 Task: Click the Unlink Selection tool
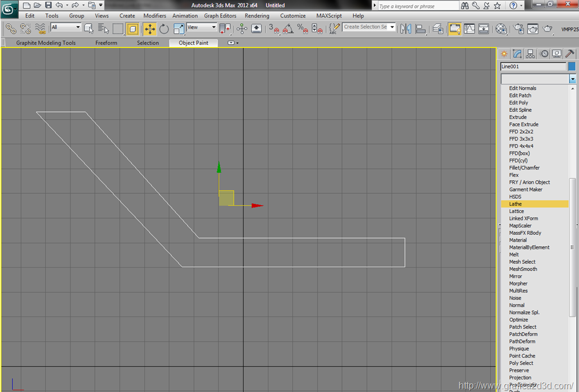tap(25, 29)
